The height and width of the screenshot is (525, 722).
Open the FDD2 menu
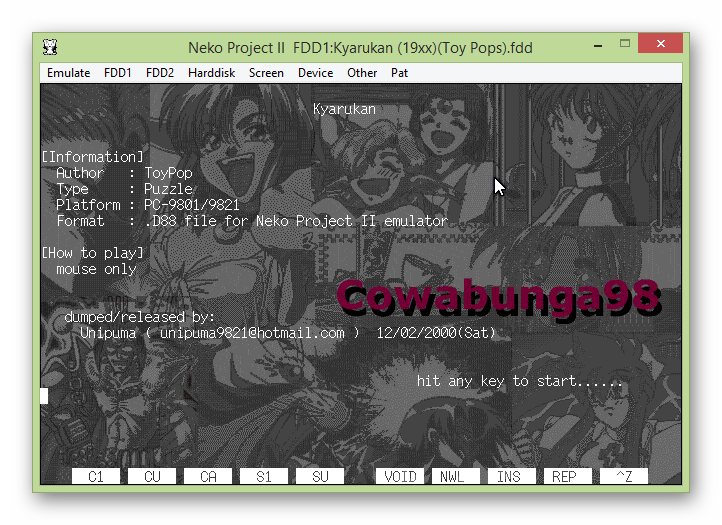(160, 73)
